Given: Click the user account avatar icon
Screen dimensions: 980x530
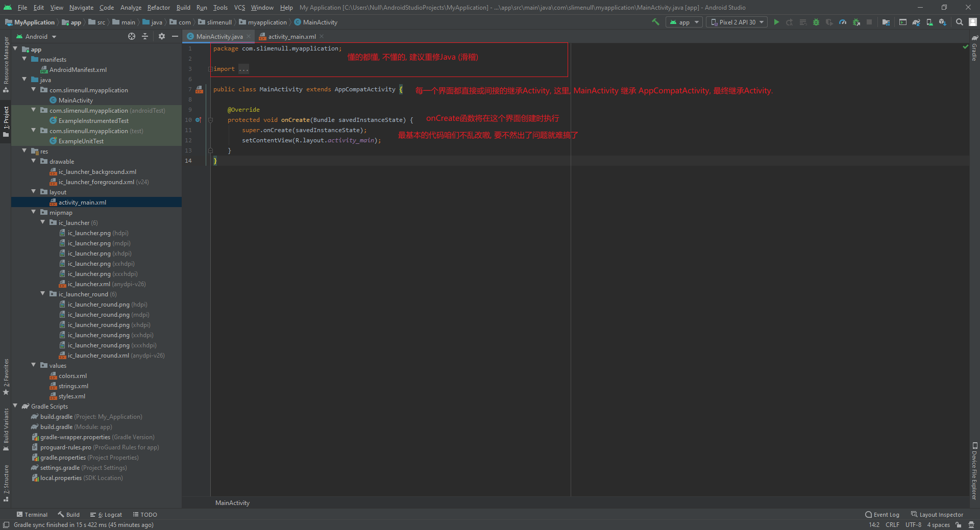Looking at the screenshot, I should pos(973,22).
